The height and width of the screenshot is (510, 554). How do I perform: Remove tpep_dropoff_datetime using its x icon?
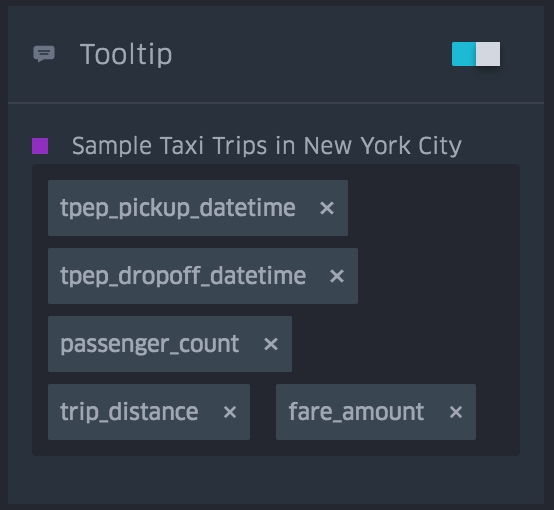pyautogui.click(x=337, y=276)
